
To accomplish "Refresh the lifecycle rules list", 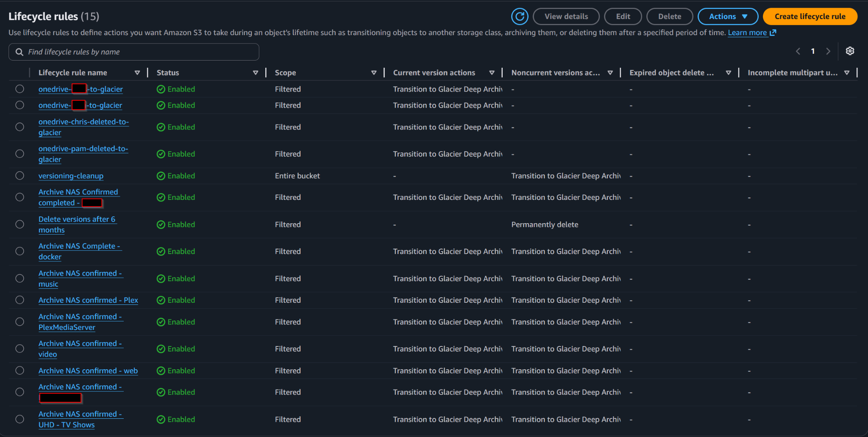I will pyautogui.click(x=520, y=17).
